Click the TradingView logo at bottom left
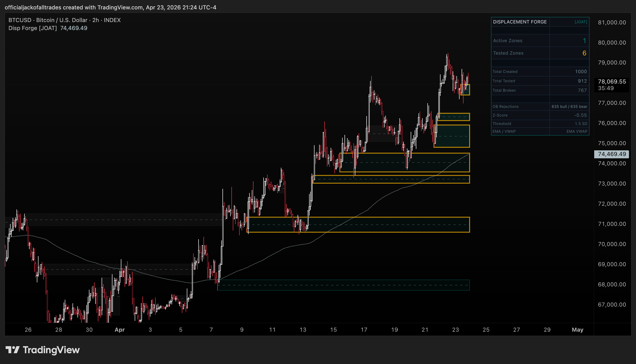The width and height of the screenshot is (636, 364). (x=42, y=350)
